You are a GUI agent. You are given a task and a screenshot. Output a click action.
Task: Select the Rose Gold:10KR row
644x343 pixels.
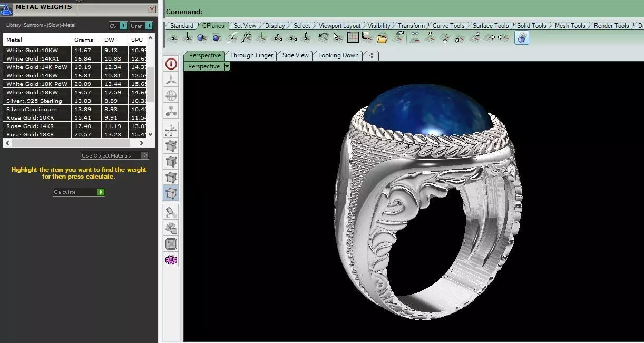click(x=75, y=117)
